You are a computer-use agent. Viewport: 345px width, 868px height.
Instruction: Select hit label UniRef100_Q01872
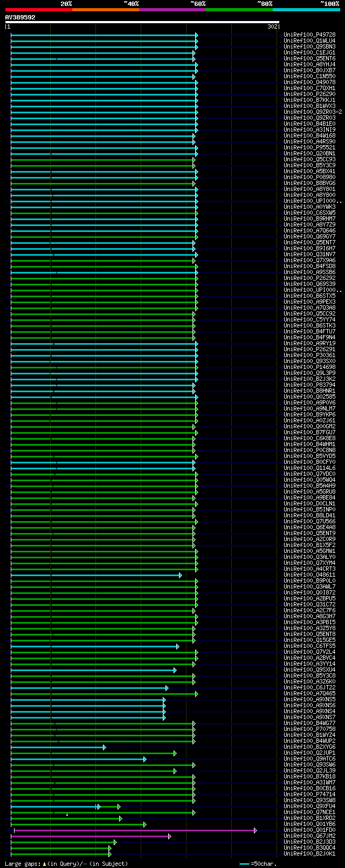tap(309, 592)
